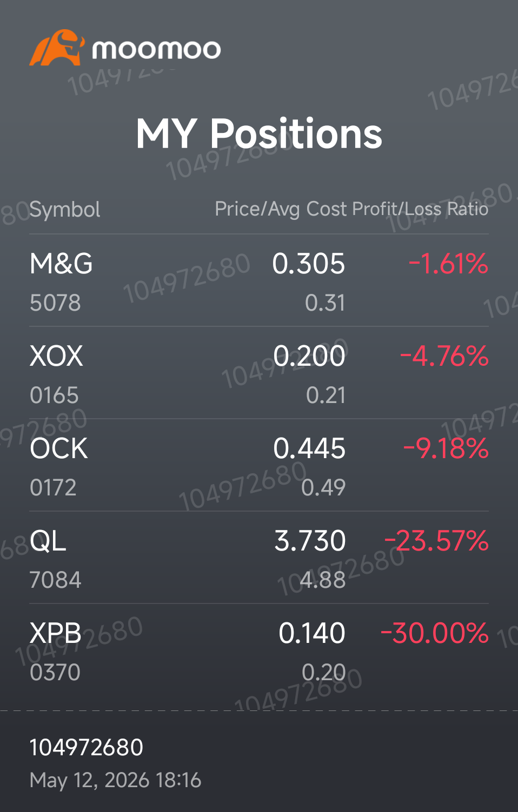The width and height of the screenshot is (518, 812).
Task: Click XPB loss ratio -30.00%
Action: click(x=435, y=634)
